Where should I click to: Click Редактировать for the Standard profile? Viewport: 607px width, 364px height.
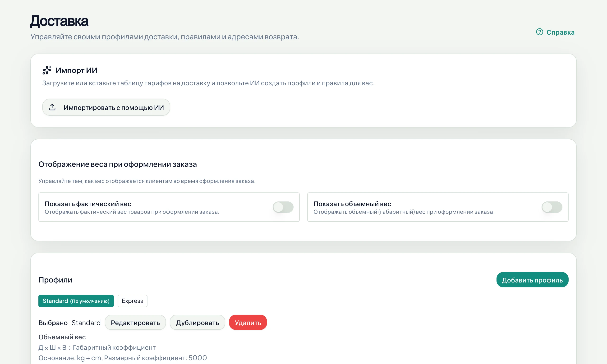click(135, 323)
